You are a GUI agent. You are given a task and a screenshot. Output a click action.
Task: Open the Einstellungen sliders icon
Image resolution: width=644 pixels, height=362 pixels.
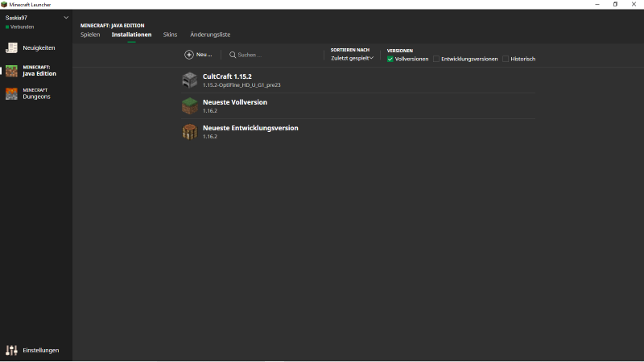click(x=11, y=350)
